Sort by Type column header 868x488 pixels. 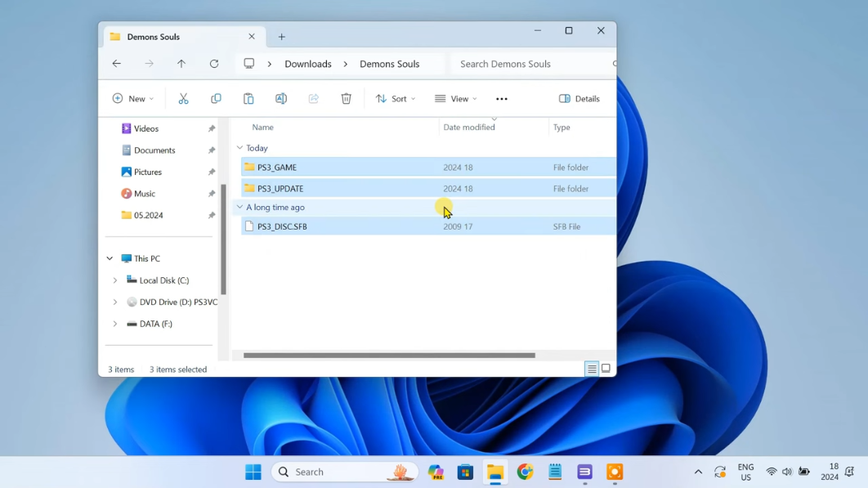coord(562,128)
